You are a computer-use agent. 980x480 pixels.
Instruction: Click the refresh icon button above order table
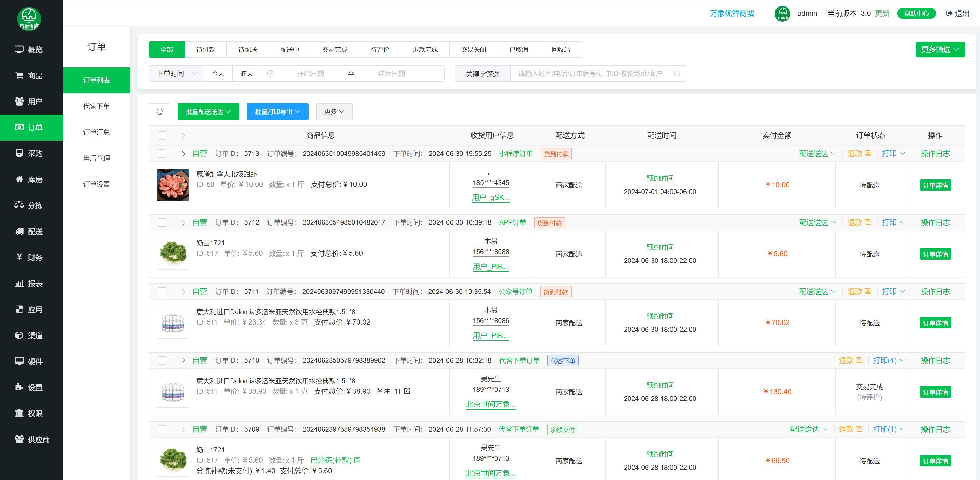159,111
